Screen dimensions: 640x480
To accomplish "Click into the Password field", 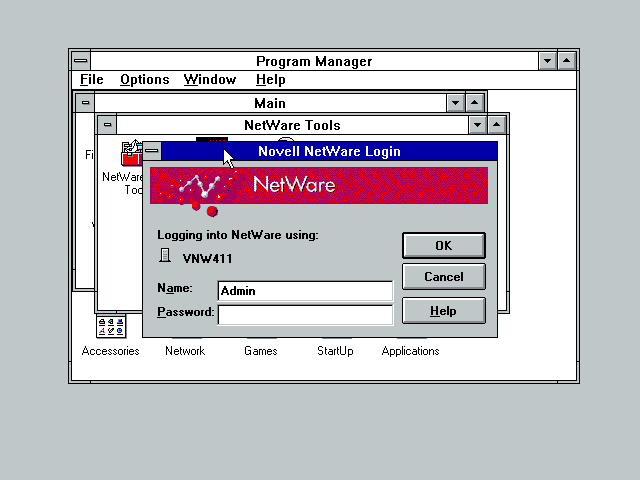I will [x=305, y=315].
